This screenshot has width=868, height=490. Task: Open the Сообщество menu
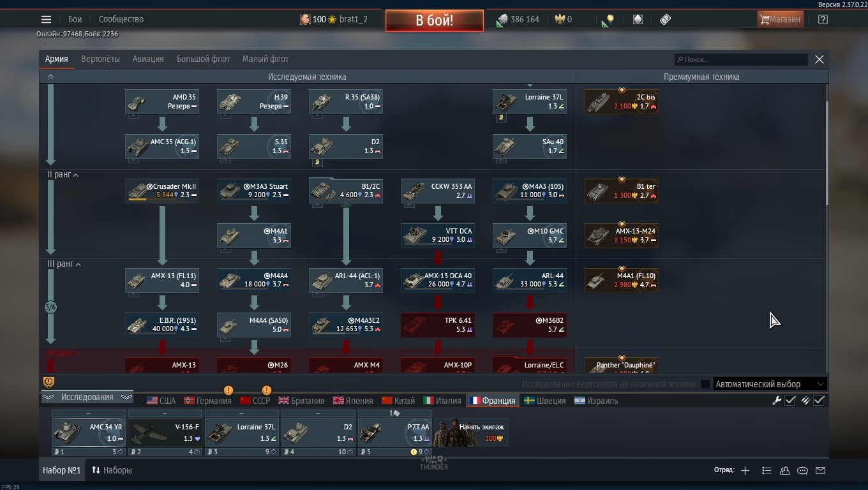click(121, 19)
